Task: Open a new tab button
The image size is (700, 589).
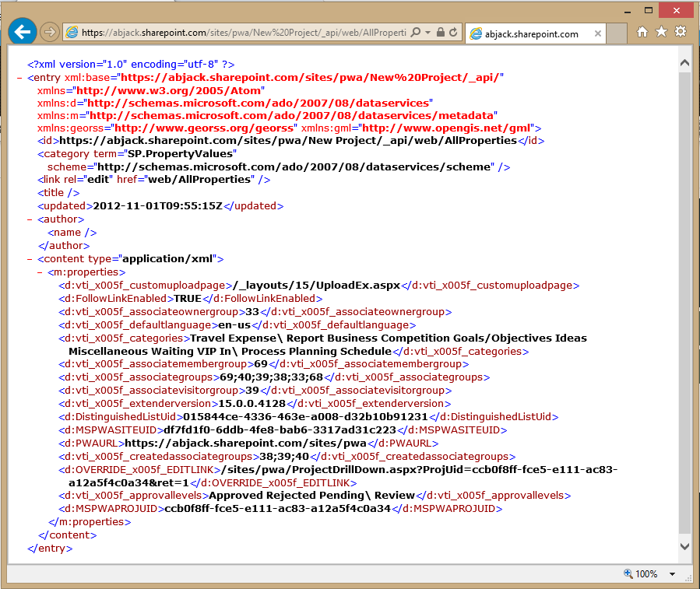Action: point(617,33)
